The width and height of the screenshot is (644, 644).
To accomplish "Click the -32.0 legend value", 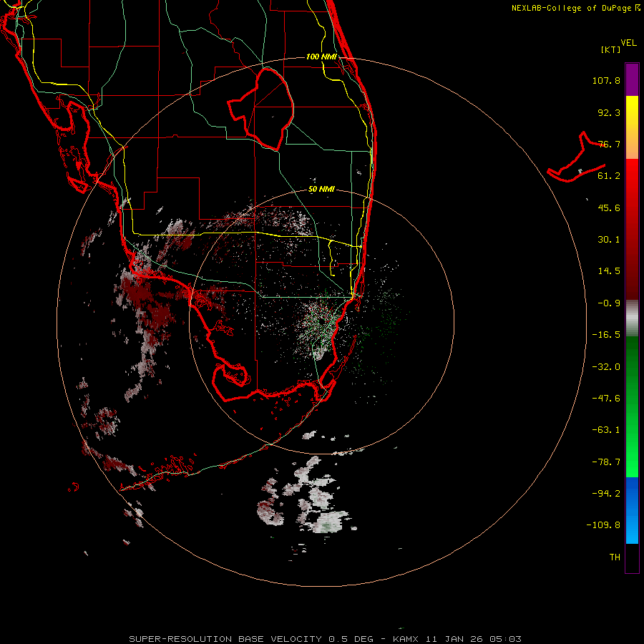I will pyautogui.click(x=606, y=367).
